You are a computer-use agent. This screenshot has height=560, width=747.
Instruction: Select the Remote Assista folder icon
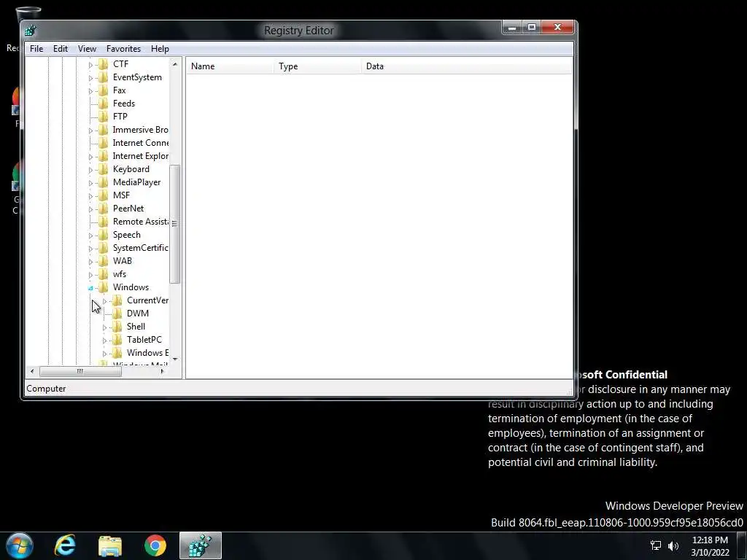(103, 222)
